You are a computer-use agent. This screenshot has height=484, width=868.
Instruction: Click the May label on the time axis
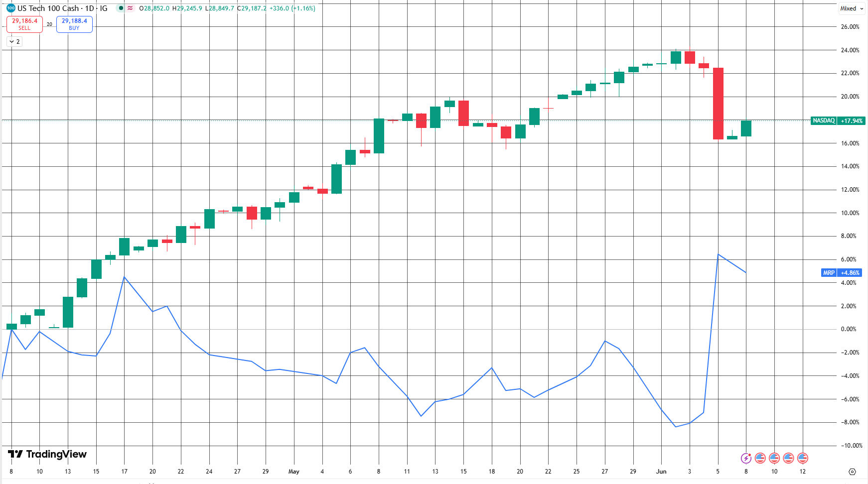coord(294,472)
